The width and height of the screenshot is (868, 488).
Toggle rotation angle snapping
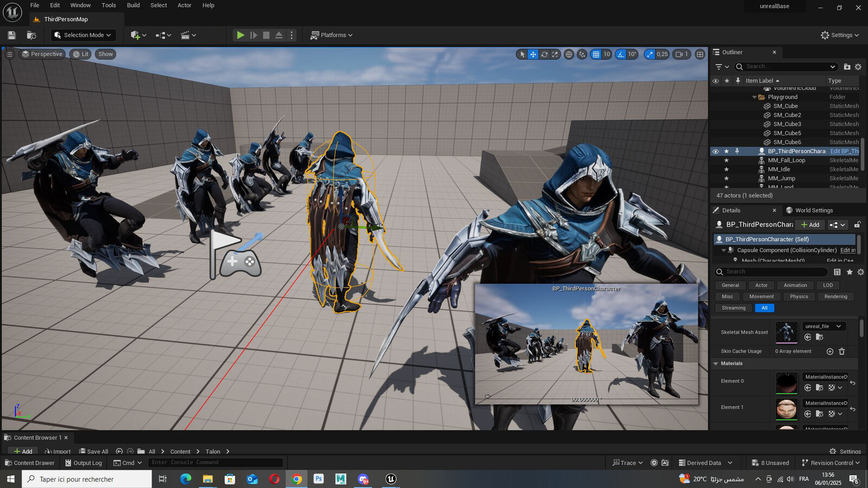621,54
